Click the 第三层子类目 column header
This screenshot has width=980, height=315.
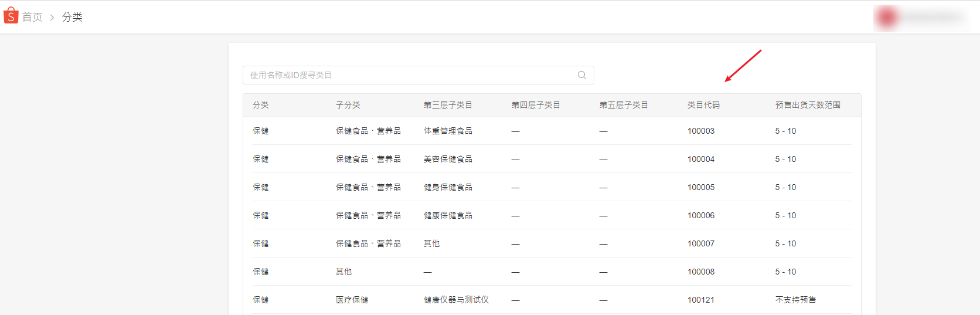(x=448, y=105)
